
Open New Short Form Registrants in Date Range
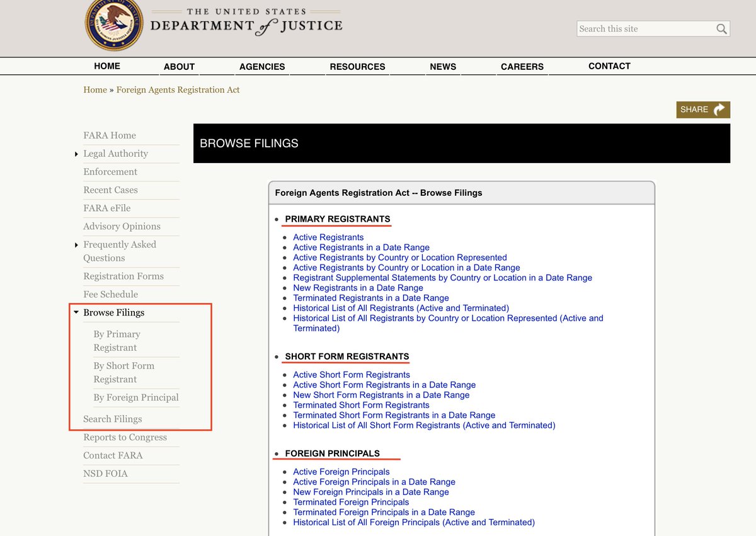(x=381, y=395)
